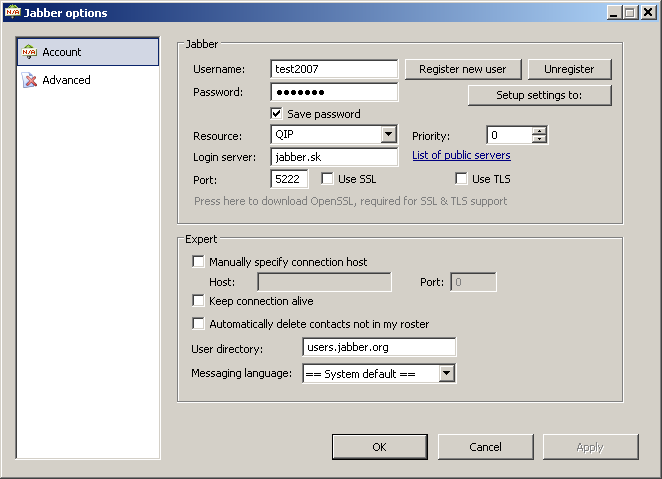Click the Login server field

pyautogui.click(x=334, y=157)
